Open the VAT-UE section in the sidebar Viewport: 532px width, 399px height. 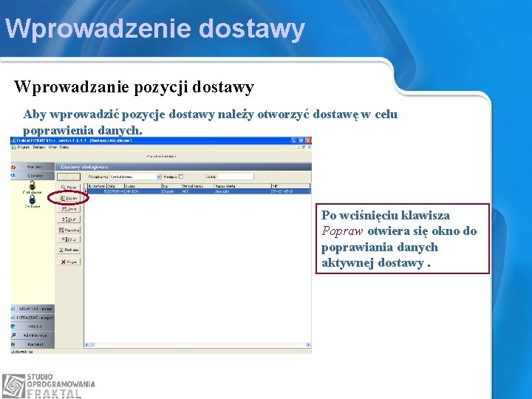pos(33,327)
